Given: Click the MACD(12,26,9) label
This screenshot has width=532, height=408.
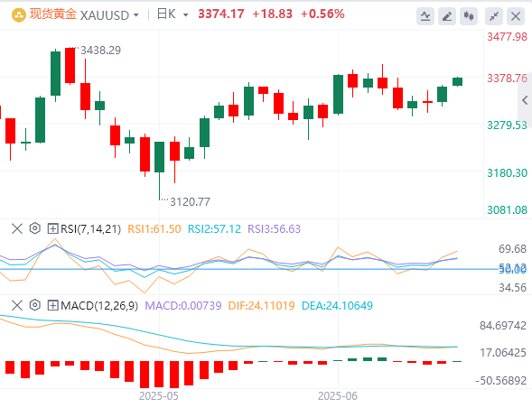Looking at the screenshot, I should (99, 306).
